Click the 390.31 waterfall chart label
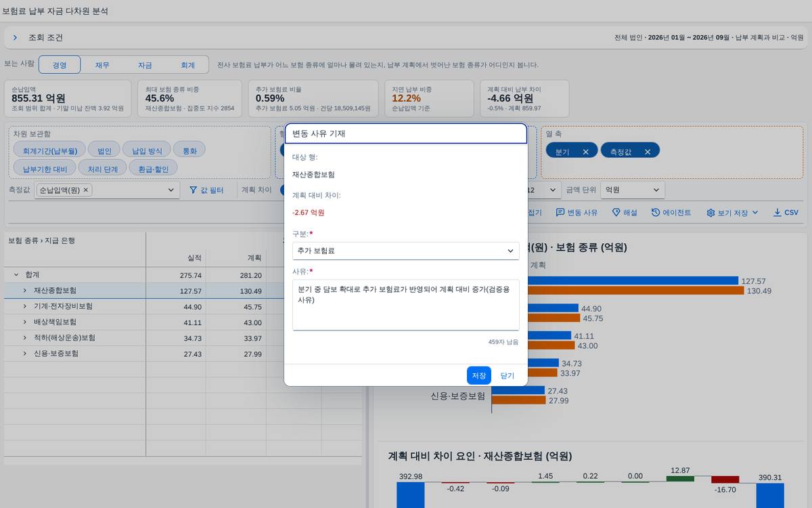 (770, 477)
